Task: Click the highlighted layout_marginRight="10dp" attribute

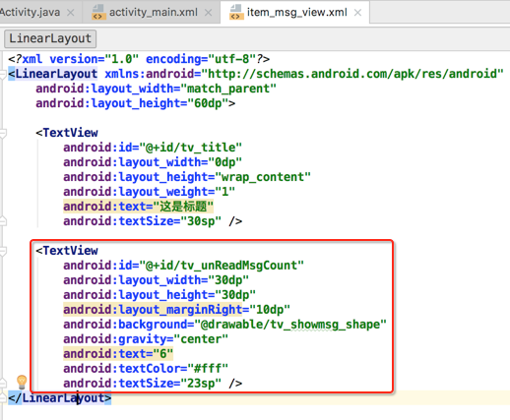Action: point(176,310)
